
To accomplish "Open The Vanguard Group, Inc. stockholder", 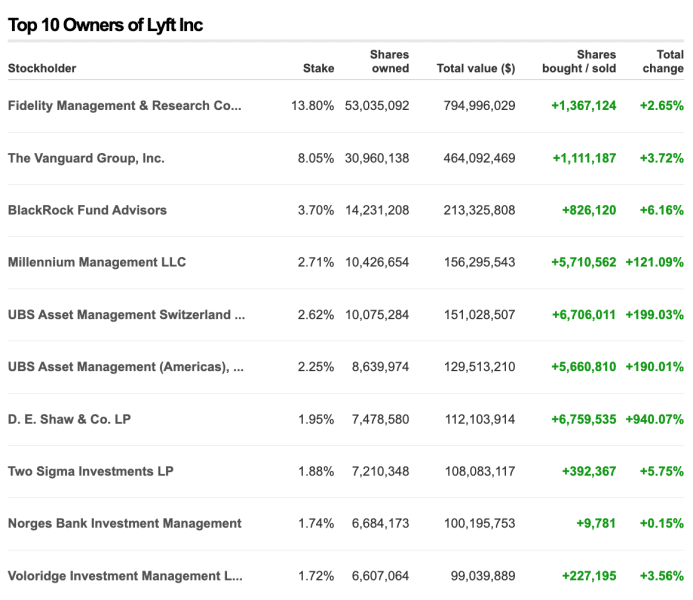I will 86,158.
